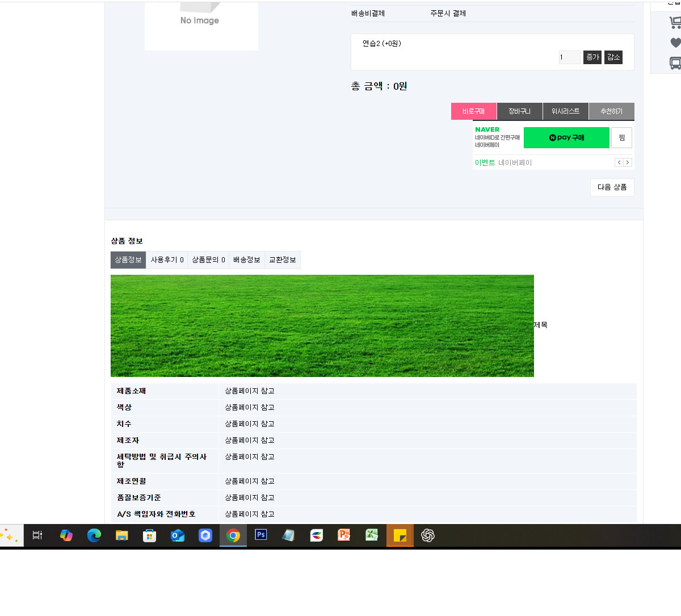Show the next Naver Pay event

[x=628, y=162]
